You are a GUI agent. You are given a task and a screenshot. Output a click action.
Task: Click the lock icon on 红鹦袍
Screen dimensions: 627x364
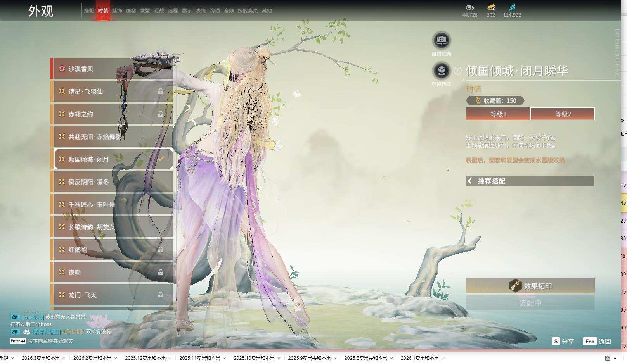click(x=160, y=250)
